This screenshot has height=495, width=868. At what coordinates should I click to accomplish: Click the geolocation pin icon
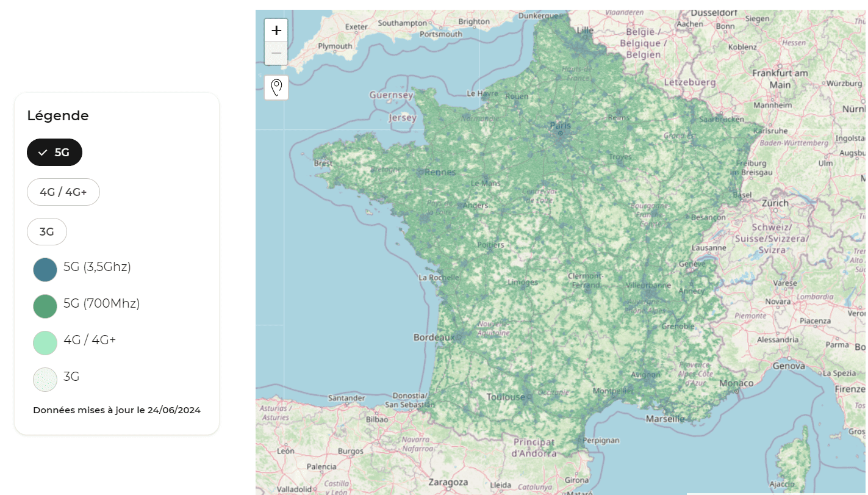[276, 87]
